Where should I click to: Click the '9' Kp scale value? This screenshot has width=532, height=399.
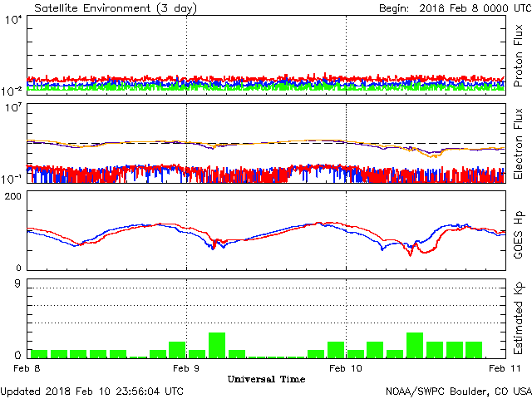[x=17, y=283]
